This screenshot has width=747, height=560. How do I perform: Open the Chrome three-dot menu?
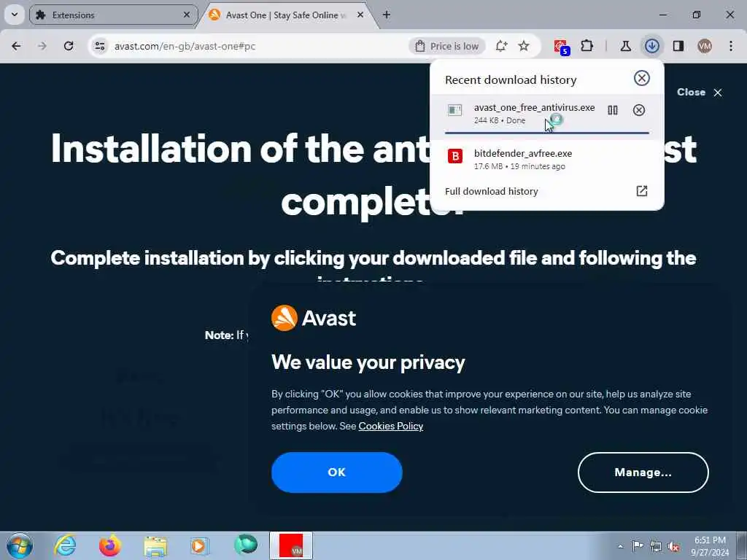[731, 46]
